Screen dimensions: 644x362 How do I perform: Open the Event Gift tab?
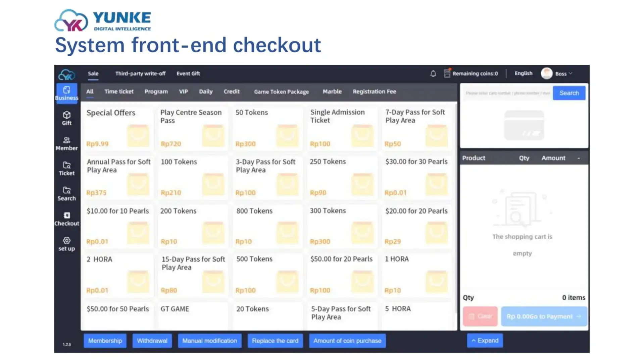click(188, 73)
